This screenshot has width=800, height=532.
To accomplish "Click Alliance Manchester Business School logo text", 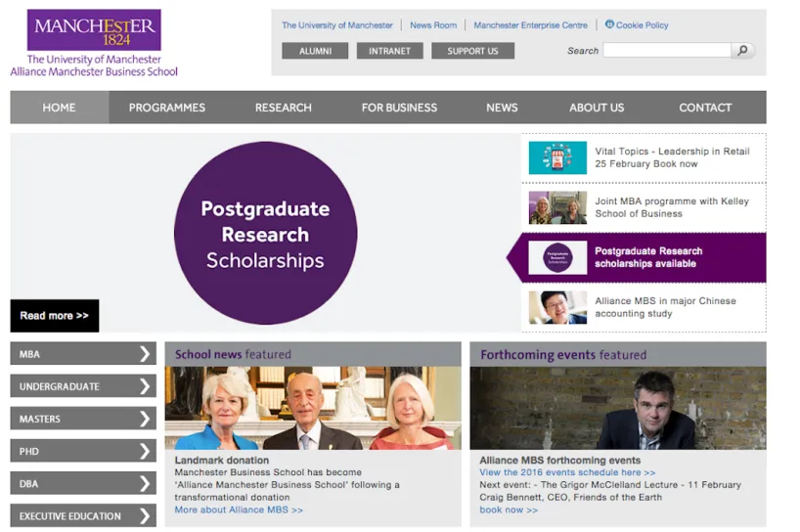I will click(94, 72).
